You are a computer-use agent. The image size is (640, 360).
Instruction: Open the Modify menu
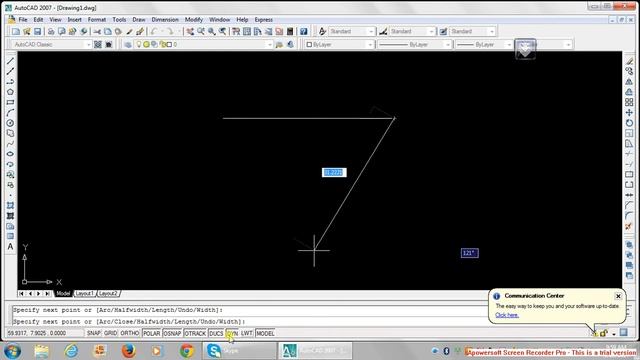tap(194, 20)
